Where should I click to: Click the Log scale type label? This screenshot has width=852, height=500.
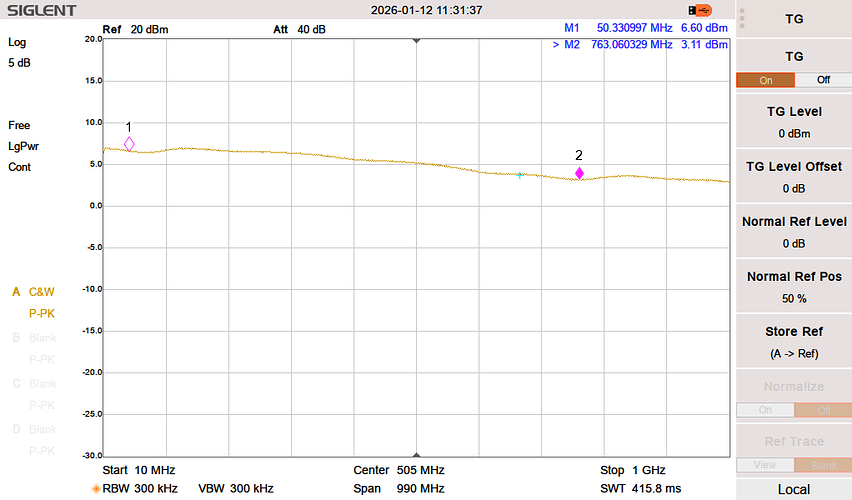[x=17, y=42]
